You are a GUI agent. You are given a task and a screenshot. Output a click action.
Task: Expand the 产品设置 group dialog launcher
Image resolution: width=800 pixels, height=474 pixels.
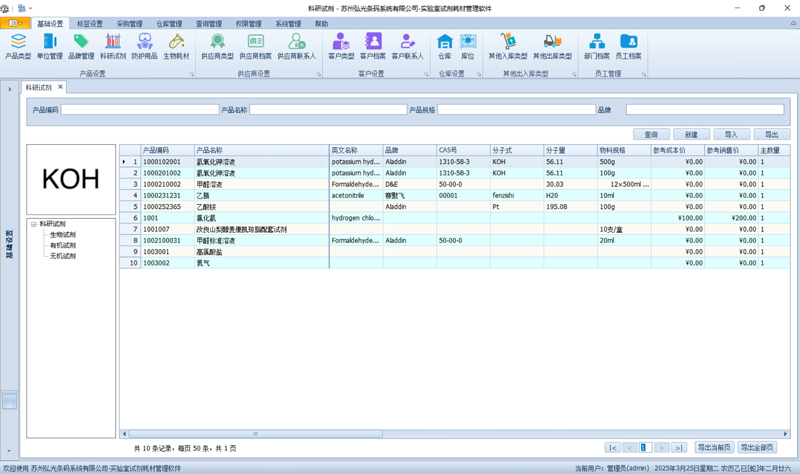tap(192, 74)
